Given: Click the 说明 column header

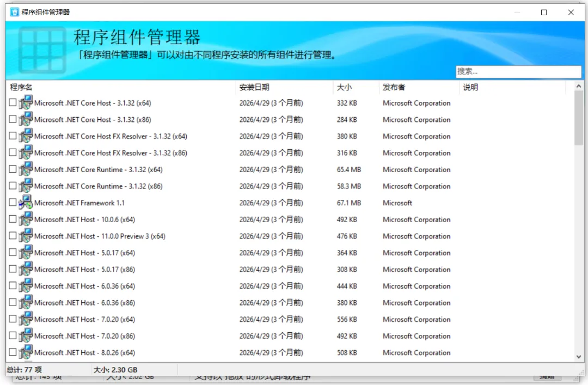Looking at the screenshot, I should (512, 87).
